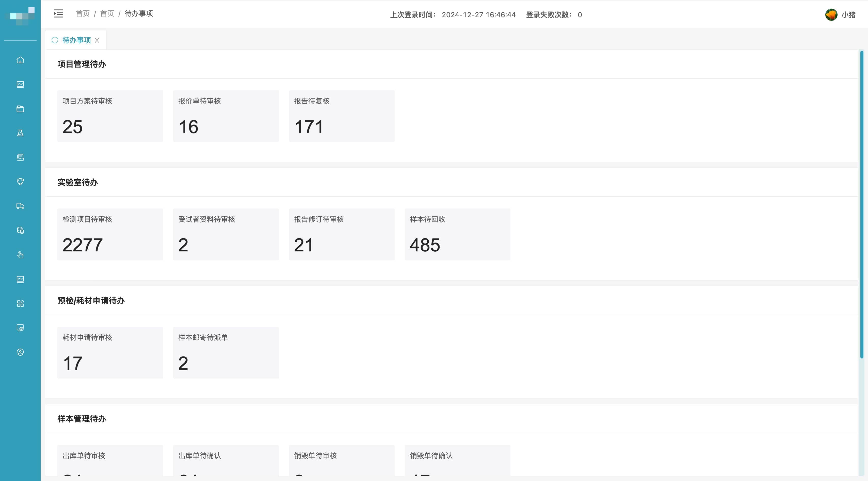Click the count 171
Viewport: 868px width, 481px height.
coord(309,127)
